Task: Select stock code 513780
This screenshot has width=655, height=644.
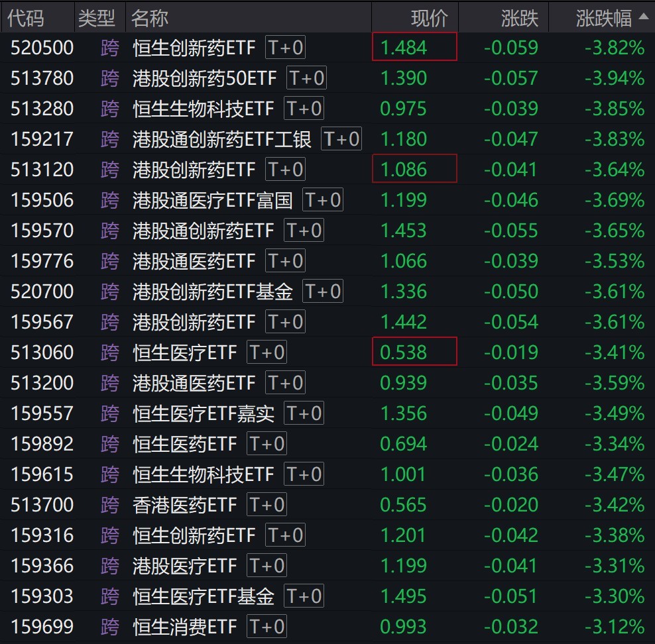Action: point(42,78)
